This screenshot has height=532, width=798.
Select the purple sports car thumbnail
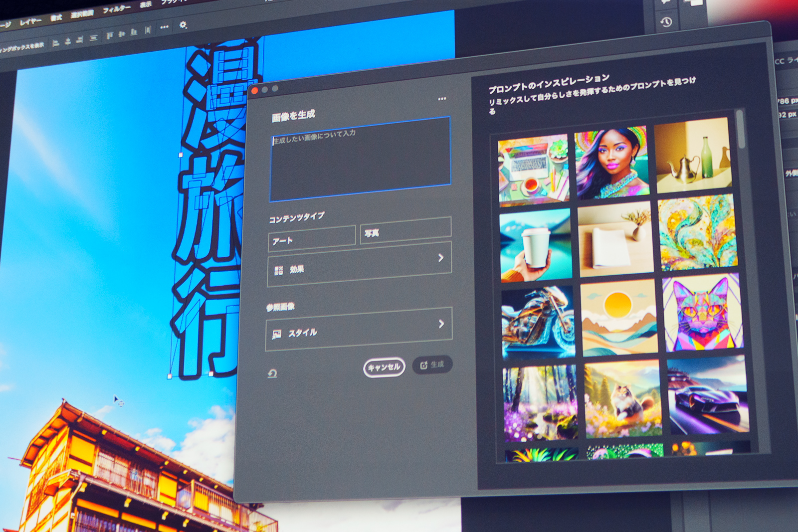pos(708,395)
